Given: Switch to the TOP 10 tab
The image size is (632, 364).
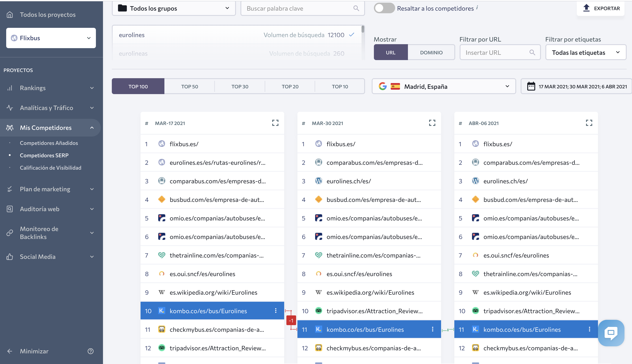Looking at the screenshot, I should click(340, 87).
